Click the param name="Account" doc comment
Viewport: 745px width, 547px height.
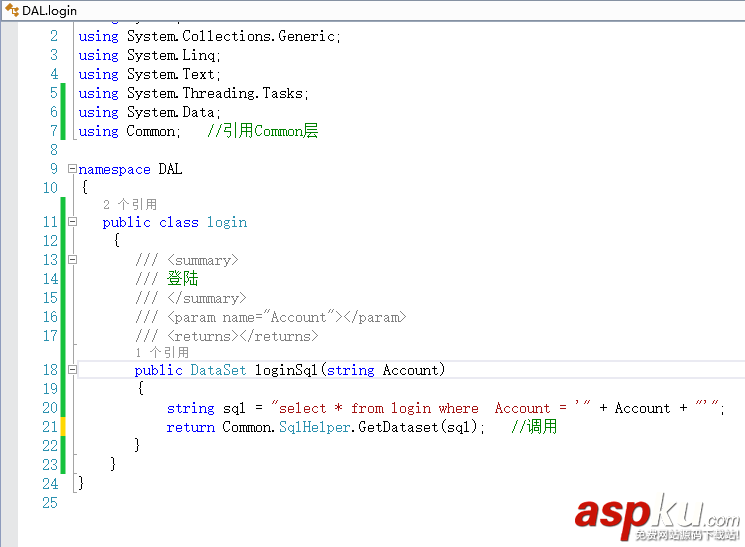click(271, 317)
